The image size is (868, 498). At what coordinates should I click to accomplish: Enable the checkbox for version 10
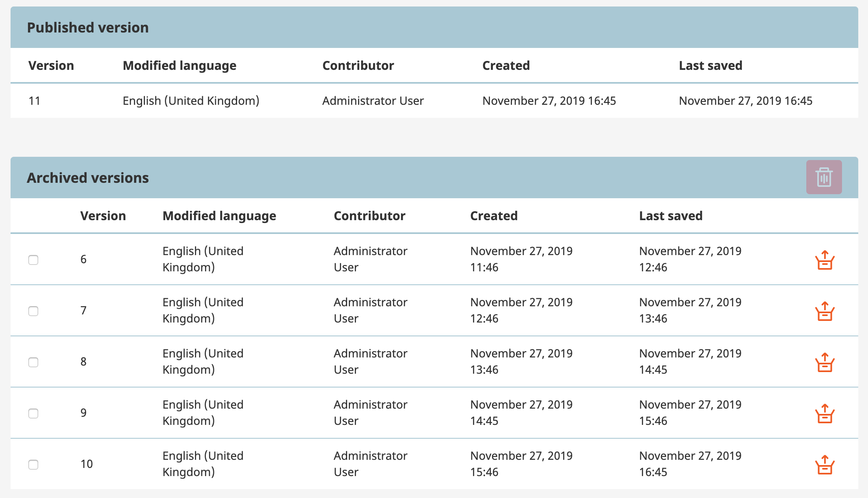(x=33, y=464)
